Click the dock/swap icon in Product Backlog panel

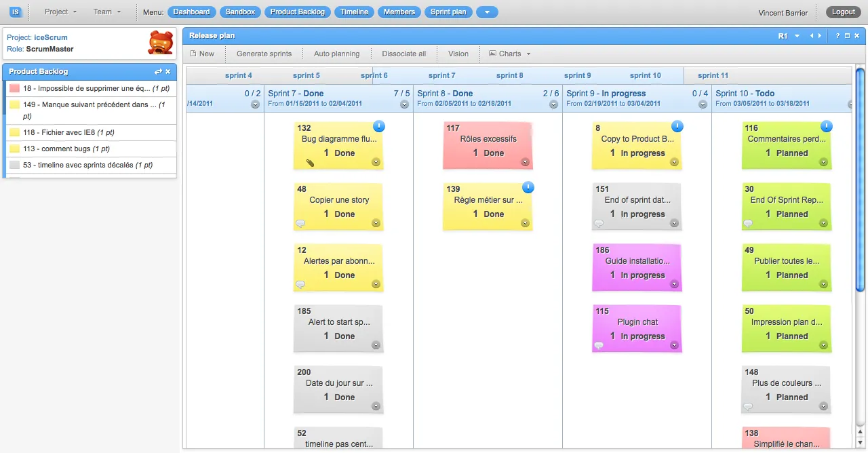point(158,71)
